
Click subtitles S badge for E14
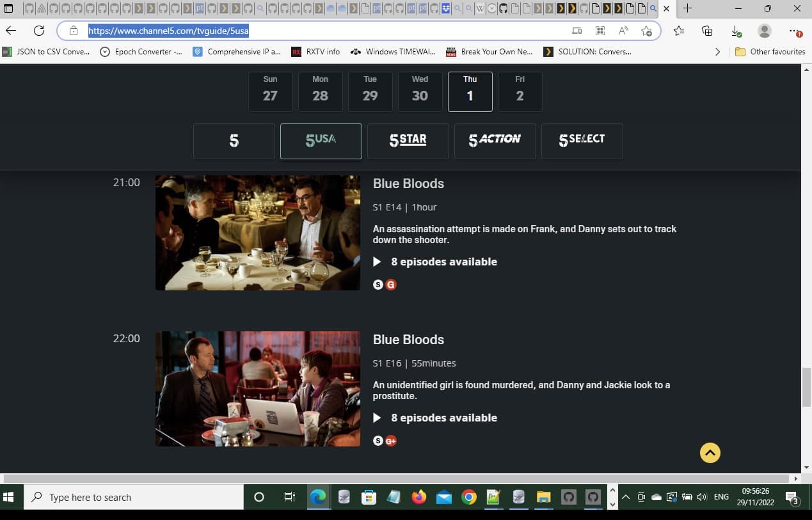378,285
